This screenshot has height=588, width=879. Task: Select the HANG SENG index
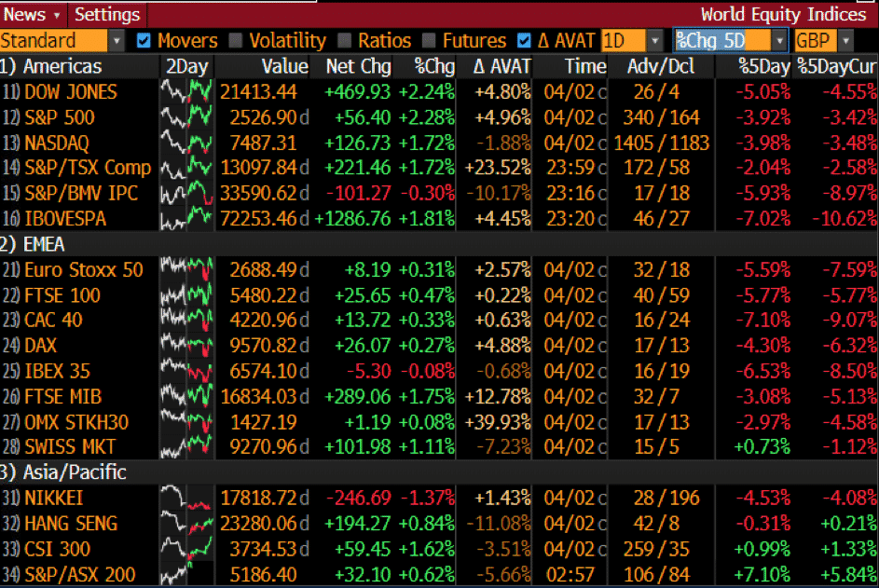click(71, 524)
